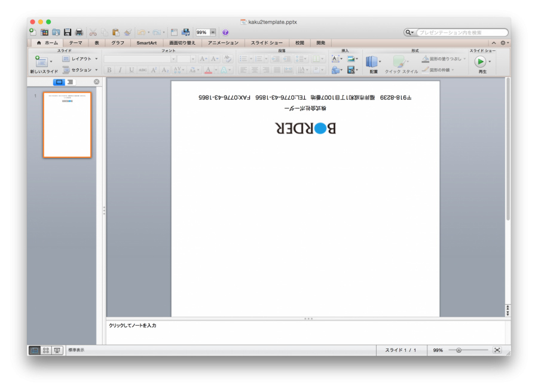538x392 pixels.
Task: Expand the セクション section dropdown
Action: [x=96, y=70]
